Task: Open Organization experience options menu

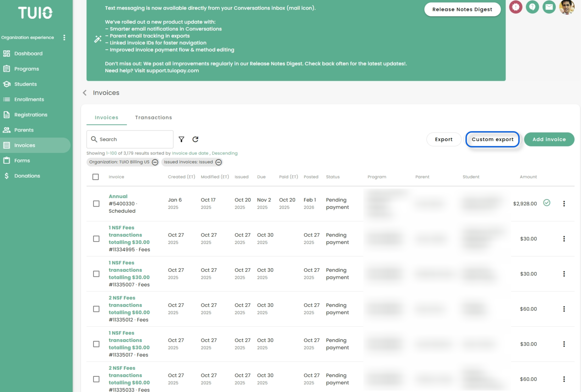Action: coord(64,38)
